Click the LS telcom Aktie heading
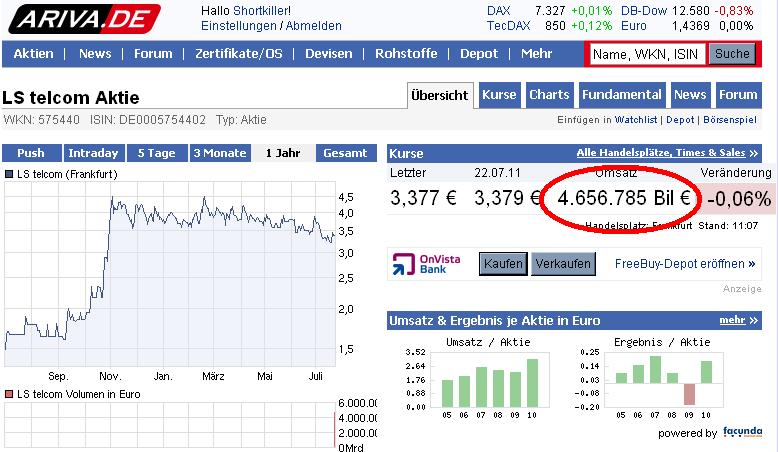 click(70, 97)
